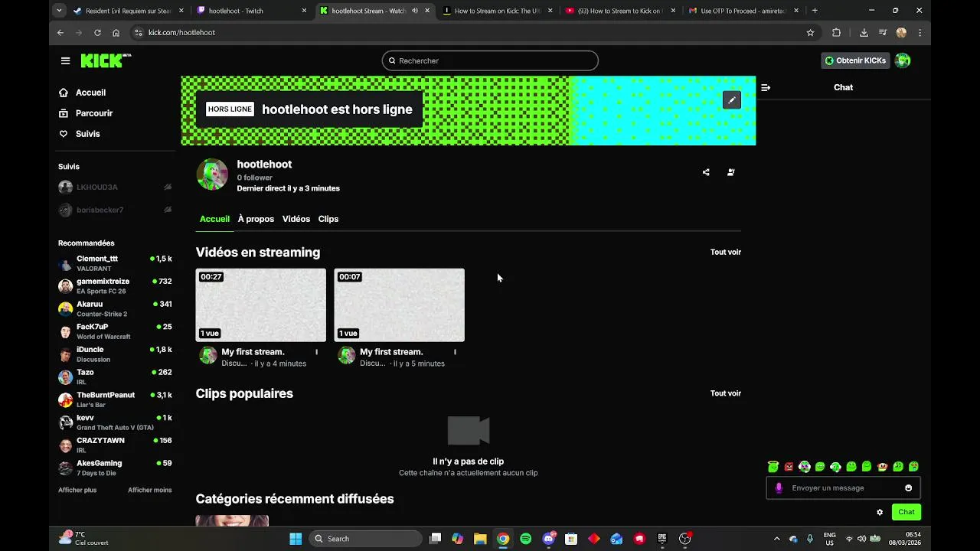
Task: Click the icon right of share button
Action: click(x=730, y=172)
